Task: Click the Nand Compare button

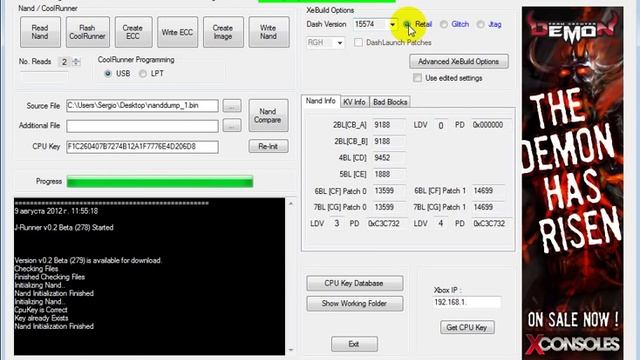Action: click(268, 116)
